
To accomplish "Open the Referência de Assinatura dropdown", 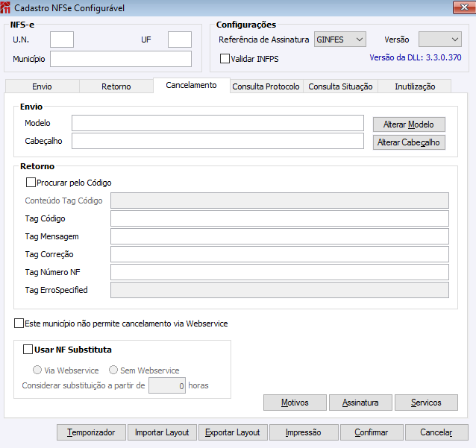I will pyautogui.click(x=340, y=40).
